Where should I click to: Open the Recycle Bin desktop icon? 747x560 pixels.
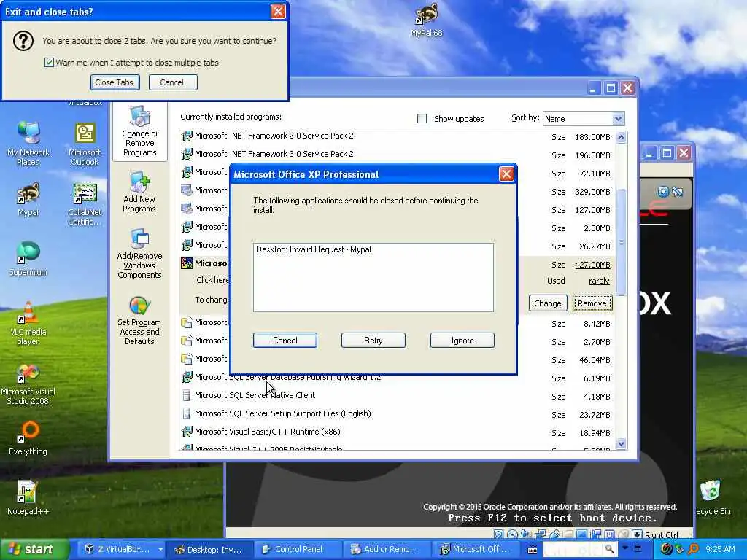pyautogui.click(x=712, y=497)
